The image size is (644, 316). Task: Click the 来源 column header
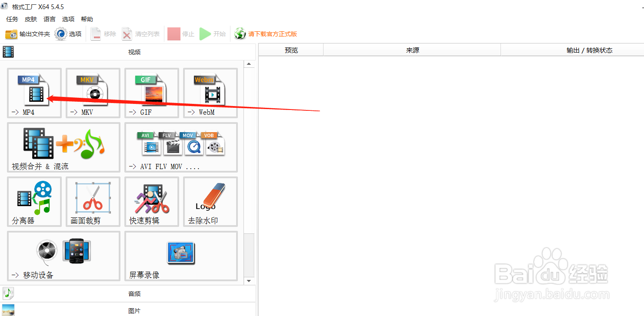(412, 50)
